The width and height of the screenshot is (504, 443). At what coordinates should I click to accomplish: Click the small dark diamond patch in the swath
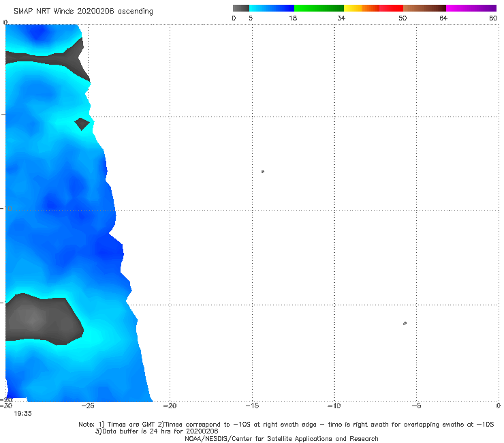pos(82,124)
